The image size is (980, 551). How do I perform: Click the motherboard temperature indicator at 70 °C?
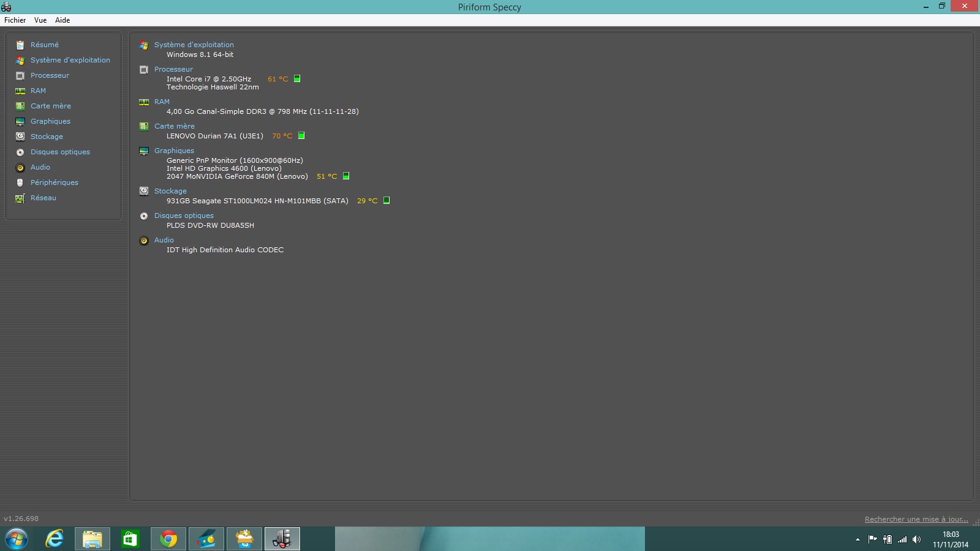pos(301,135)
